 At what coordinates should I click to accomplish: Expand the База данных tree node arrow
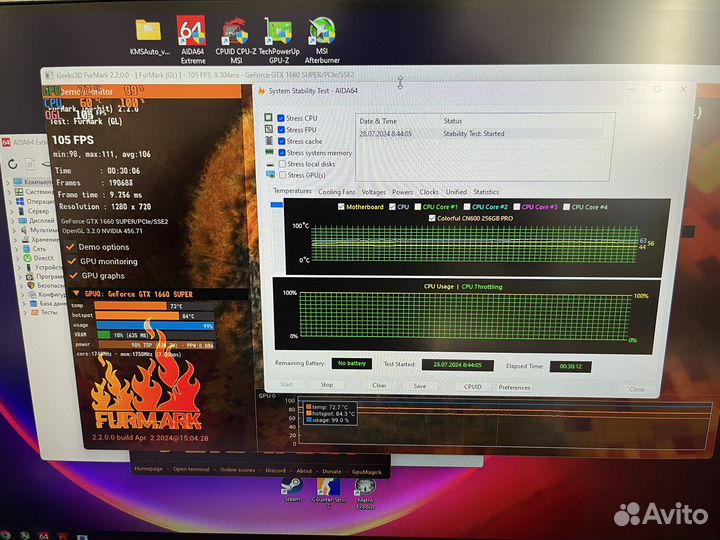[24, 304]
